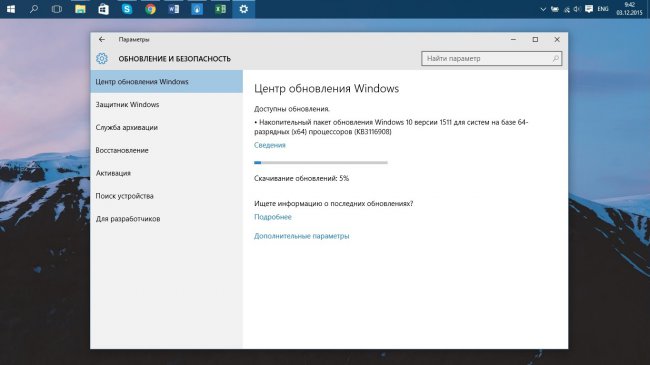Image resolution: width=650 pixels, height=365 pixels.
Task: Click the KB3116908 update description
Action: click(391, 127)
